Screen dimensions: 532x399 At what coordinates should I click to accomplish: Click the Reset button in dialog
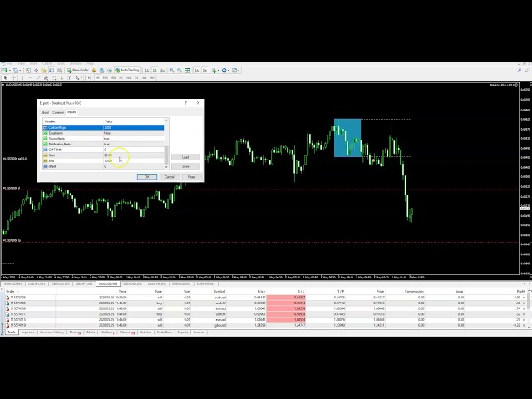[191, 176]
